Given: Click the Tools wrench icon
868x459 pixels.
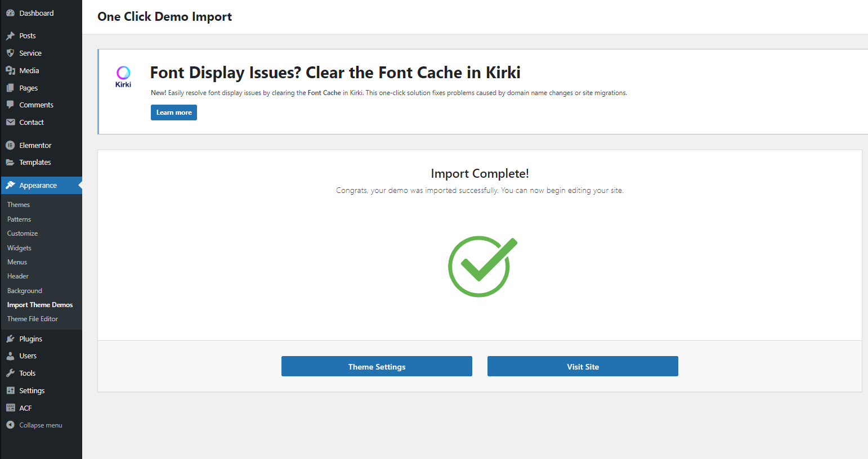Looking at the screenshot, I should [10, 373].
